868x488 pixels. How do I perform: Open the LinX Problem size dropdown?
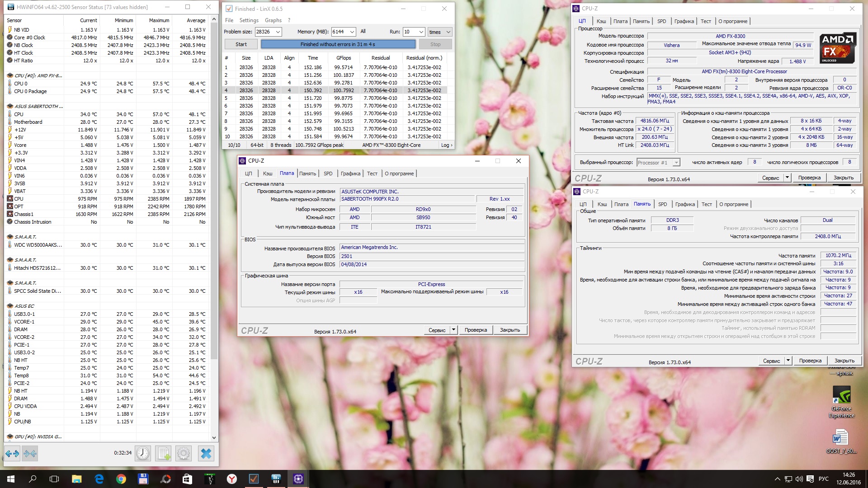[278, 32]
